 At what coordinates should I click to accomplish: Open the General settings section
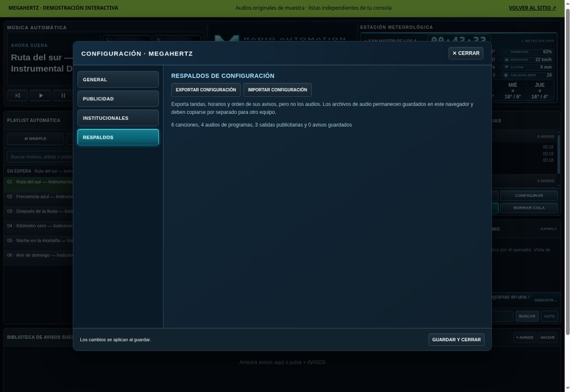coord(118,80)
